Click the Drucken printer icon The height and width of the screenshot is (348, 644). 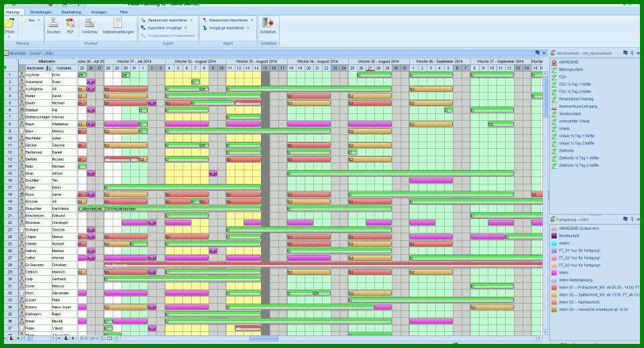[54, 23]
